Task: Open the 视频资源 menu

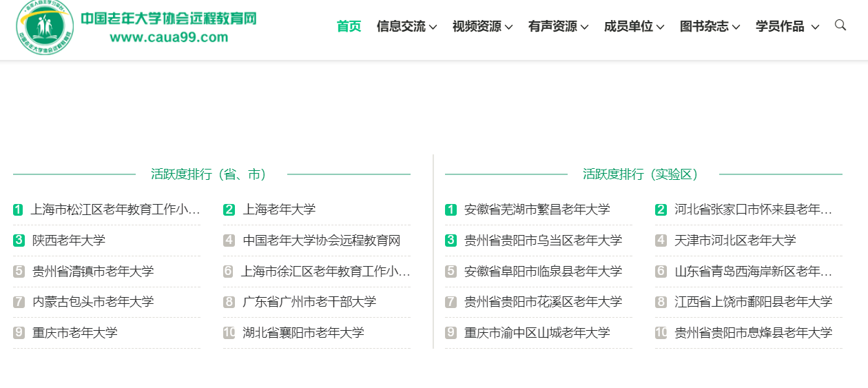Action: pos(477,26)
